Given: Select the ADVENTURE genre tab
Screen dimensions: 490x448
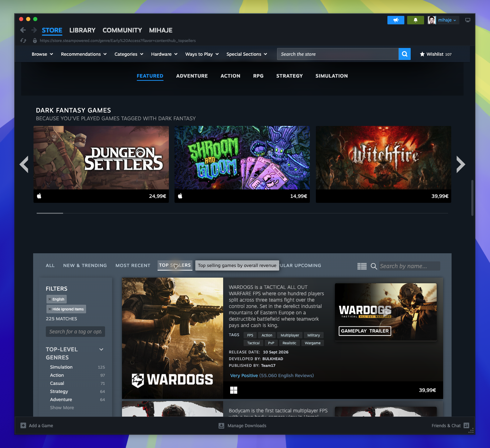Looking at the screenshot, I should coord(192,76).
